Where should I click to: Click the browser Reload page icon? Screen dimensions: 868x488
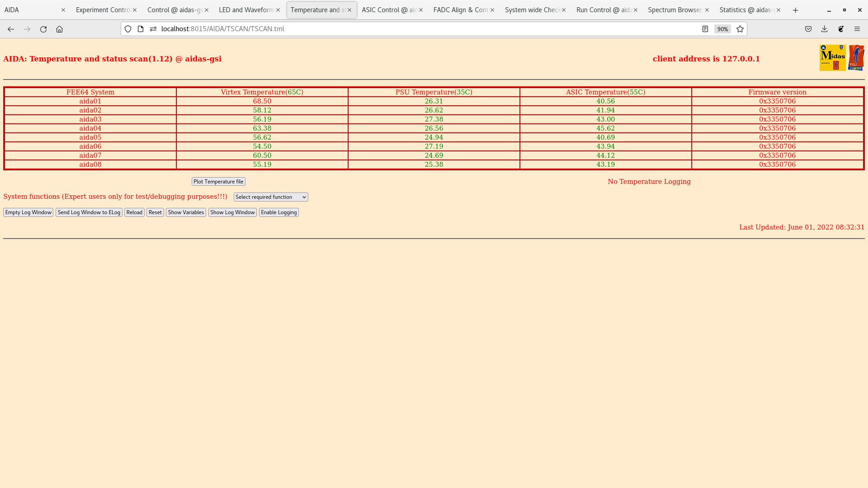coord(43,29)
